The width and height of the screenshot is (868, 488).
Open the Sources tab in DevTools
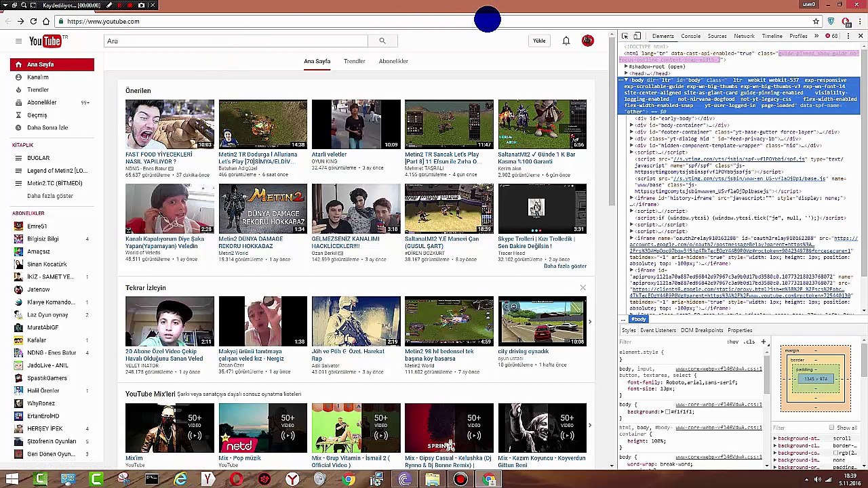[x=717, y=36]
